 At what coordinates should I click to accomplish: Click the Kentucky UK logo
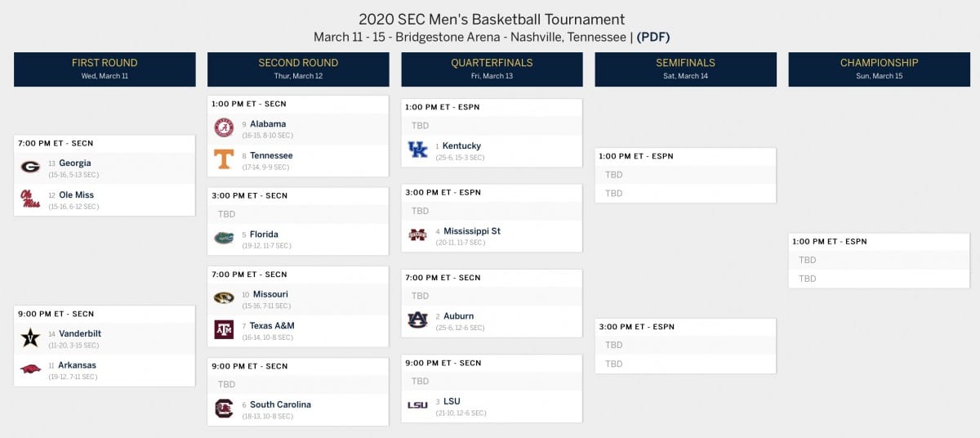[417, 150]
